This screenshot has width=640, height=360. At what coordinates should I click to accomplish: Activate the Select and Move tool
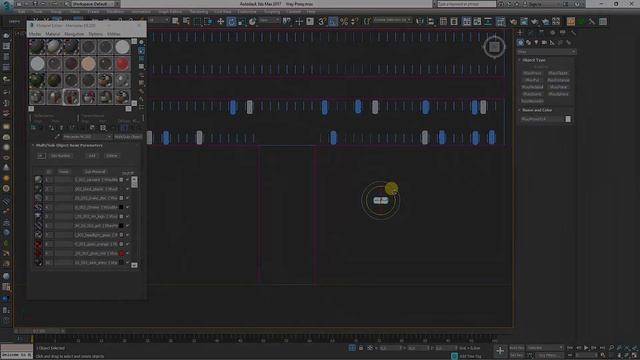pyautogui.click(x=220, y=21)
